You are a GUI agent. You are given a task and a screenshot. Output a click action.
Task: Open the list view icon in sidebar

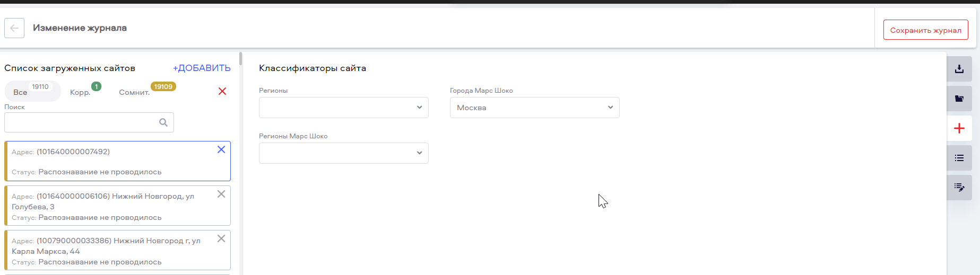(x=959, y=158)
